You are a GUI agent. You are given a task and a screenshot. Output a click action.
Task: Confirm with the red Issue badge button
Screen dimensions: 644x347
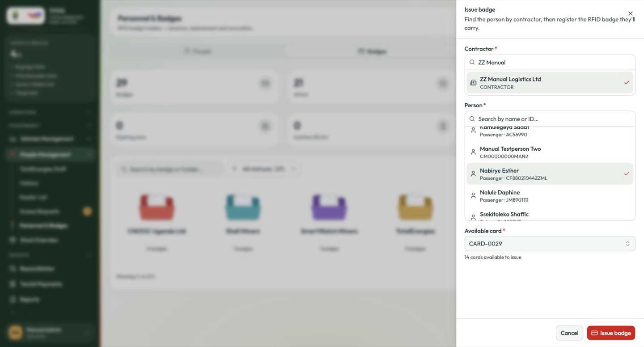[611, 333]
